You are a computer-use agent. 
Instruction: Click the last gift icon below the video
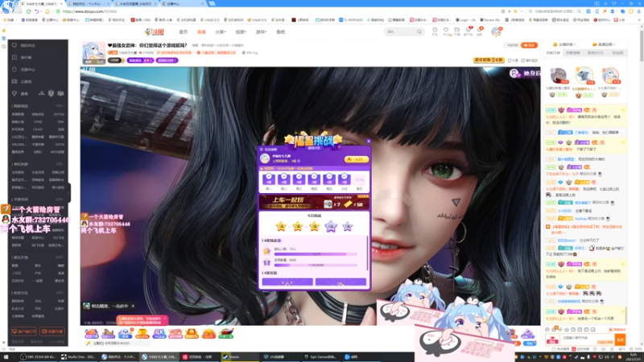coord(225,333)
